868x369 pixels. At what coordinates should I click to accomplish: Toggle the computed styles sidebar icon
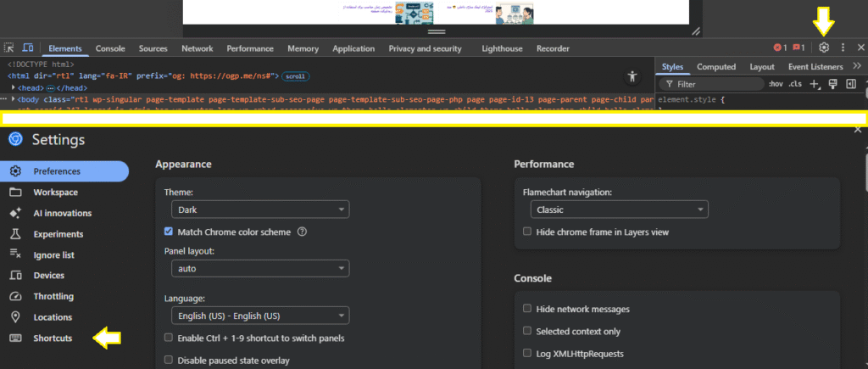coord(851,84)
